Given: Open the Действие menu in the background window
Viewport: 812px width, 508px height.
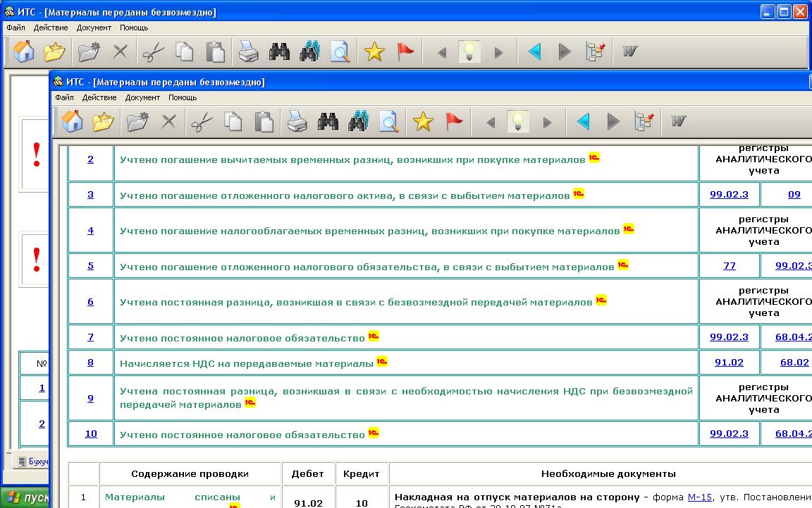Looking at the screenshot, I should (x=51, y=28).
